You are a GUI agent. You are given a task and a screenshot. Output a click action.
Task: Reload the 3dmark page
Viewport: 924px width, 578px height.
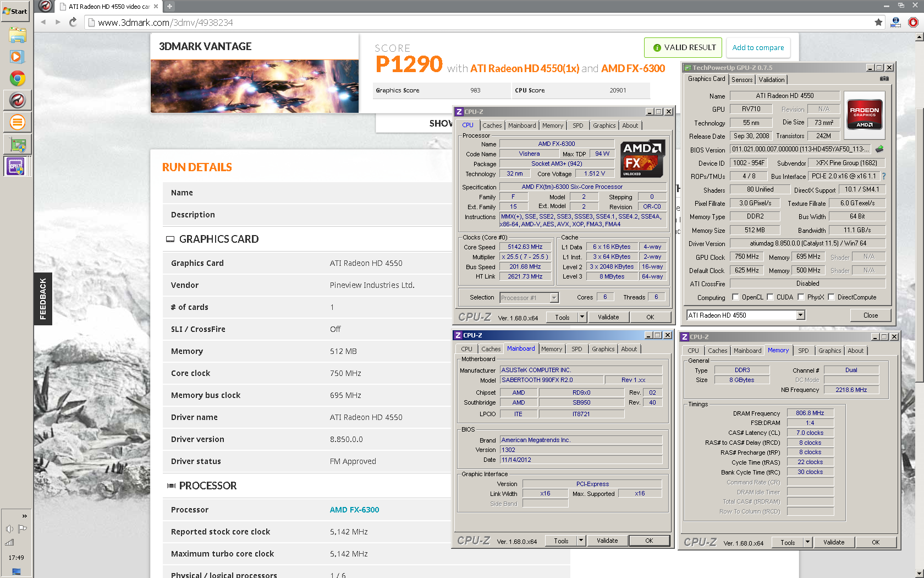[73, 22]
